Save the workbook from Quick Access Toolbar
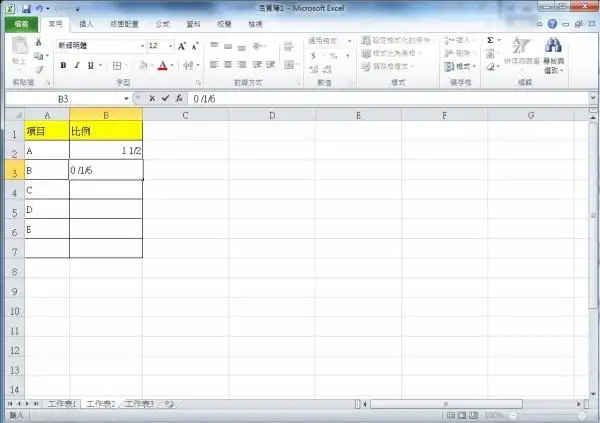The height and width of the screenshot is (423, 600). (27, 8)
